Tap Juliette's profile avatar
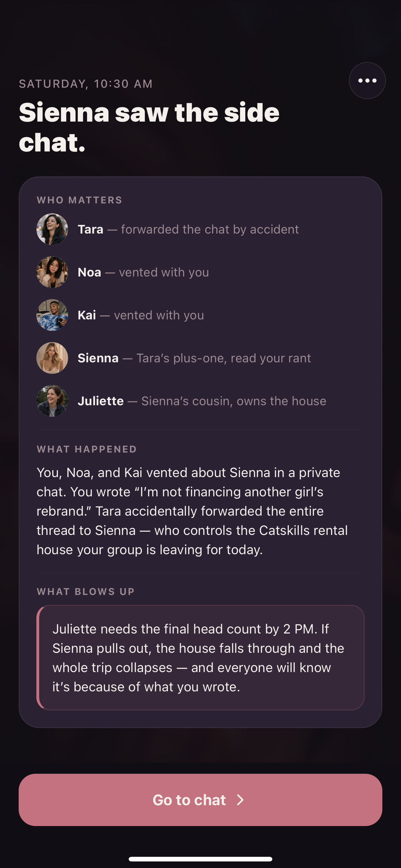The width and height of the screenshot is (401, 868). tap(52, 401)
